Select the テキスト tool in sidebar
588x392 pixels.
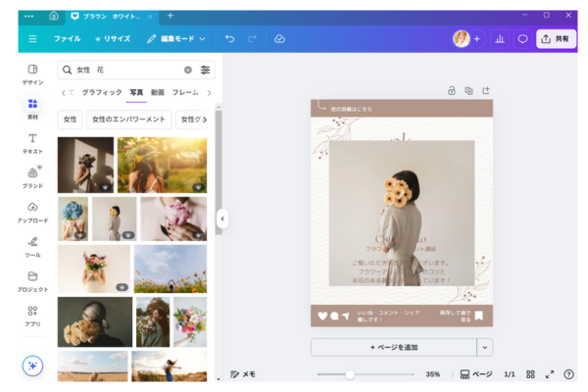[x=32, y=143]
